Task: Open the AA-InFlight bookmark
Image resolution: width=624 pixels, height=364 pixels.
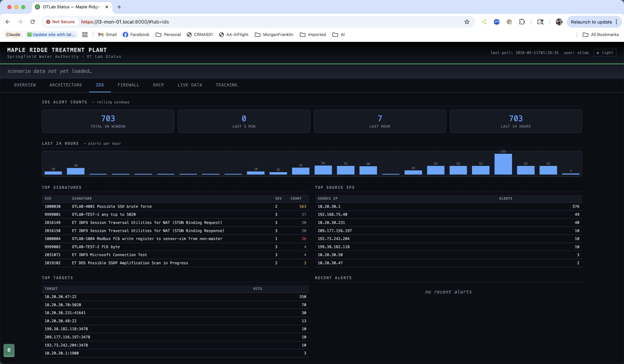Action: click(233, 35)
